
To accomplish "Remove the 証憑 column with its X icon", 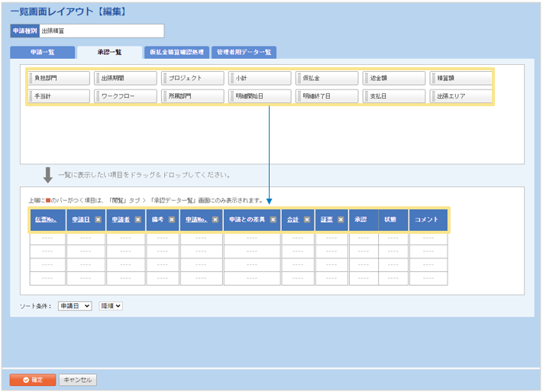I will (340, 219).
